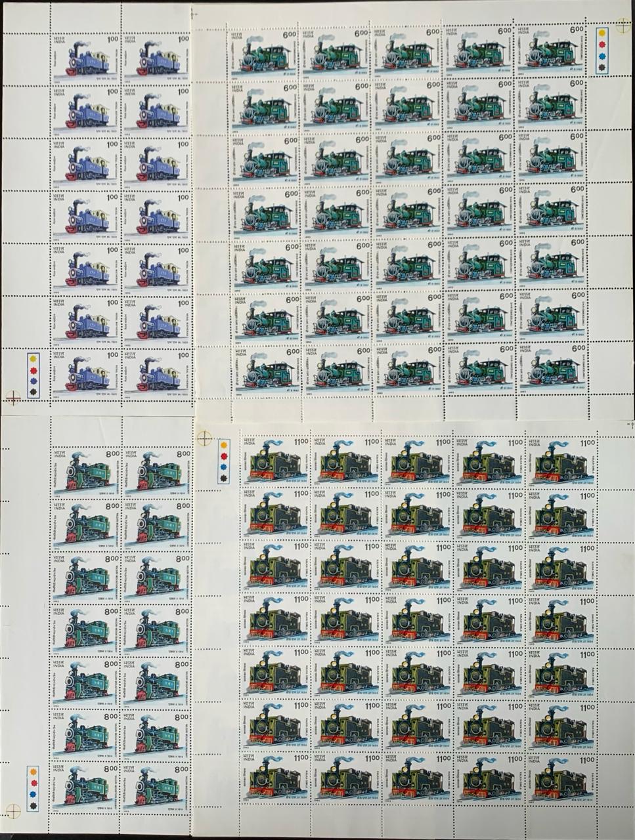
Task: Click the black color dot on the 6.00 sheet
Action: (x=602, y=68)
